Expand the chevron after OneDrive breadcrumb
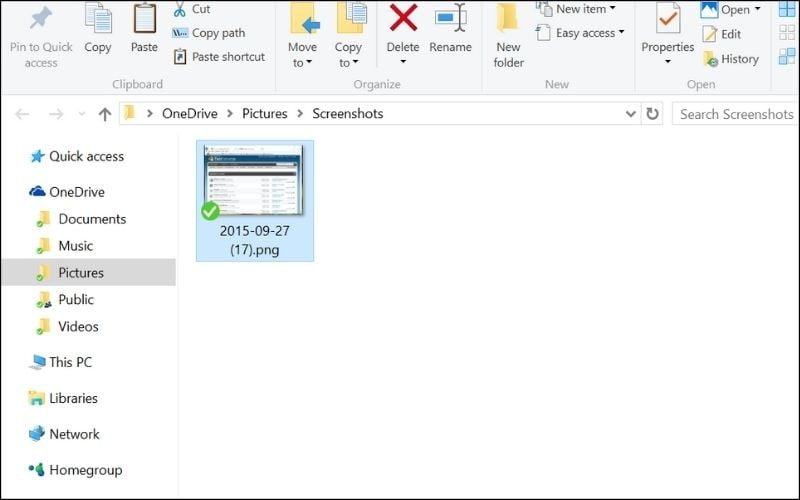 pyautogui.click(x=230, y=114)
